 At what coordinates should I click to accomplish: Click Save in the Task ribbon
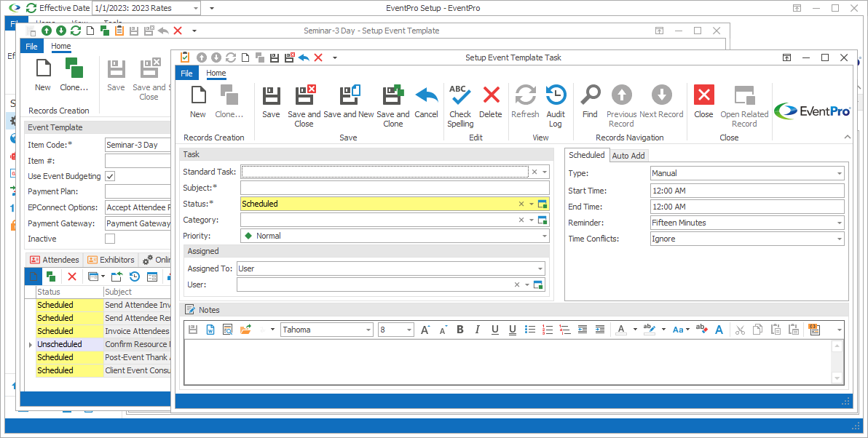pos(271,102)
